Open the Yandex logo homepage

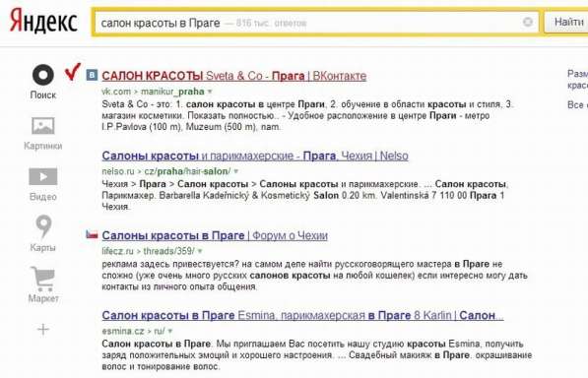pyautogui.click(x=43, y=22)
